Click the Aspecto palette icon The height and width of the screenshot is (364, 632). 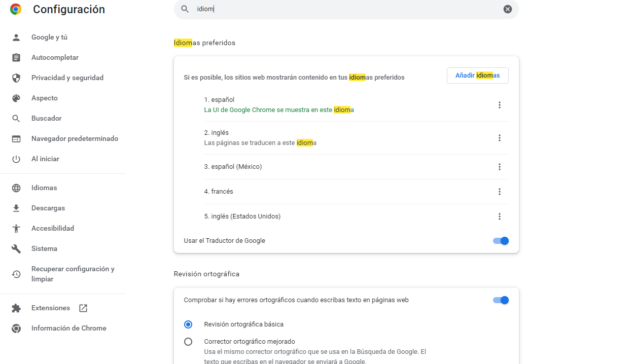coord(16,98)
